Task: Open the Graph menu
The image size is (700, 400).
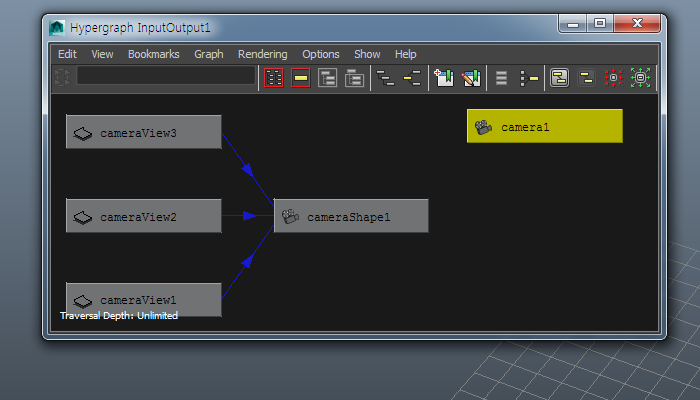Action: click(x=208, y=54)
